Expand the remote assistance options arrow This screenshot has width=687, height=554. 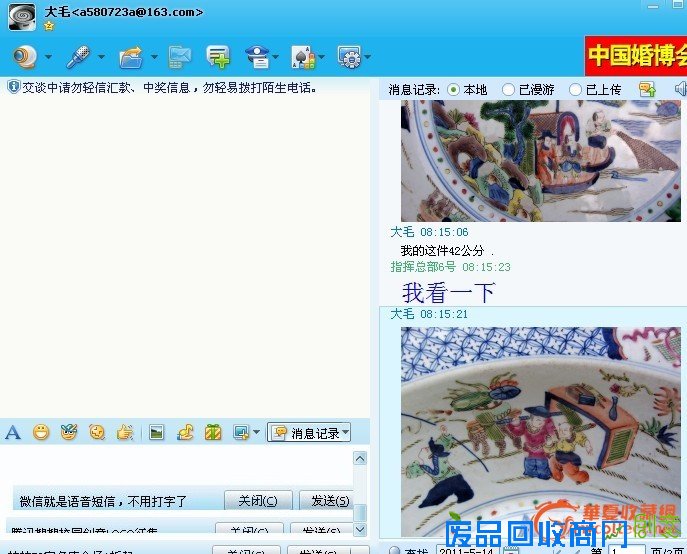click(276, 57)
